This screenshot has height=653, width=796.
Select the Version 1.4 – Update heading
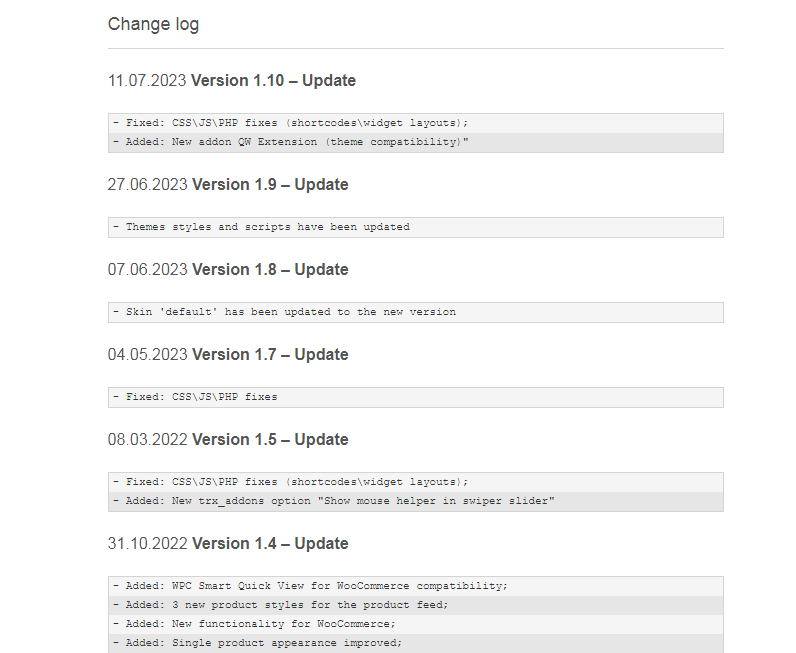[271, 544]
